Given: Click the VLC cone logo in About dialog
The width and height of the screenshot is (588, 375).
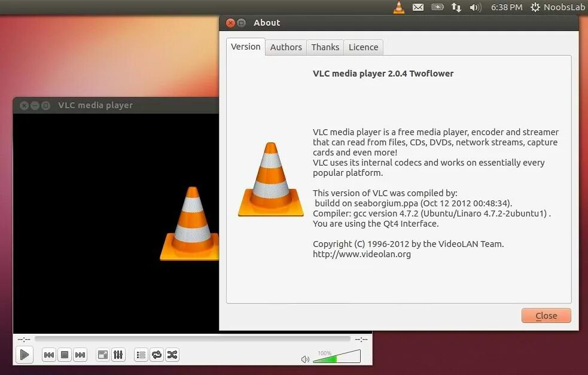Looking at the screenshot, I should tap(271, 179).
